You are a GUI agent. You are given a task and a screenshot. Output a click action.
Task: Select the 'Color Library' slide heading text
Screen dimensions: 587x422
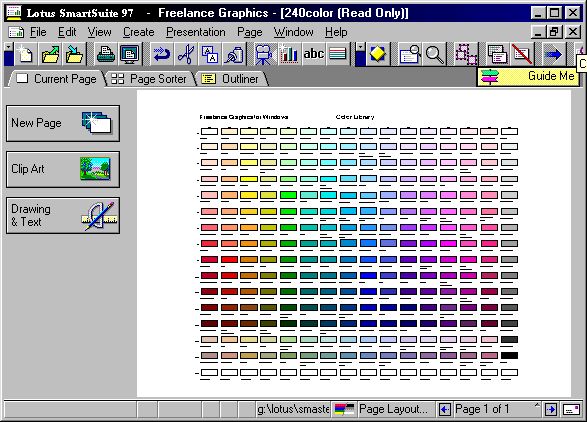click(355, 117)
